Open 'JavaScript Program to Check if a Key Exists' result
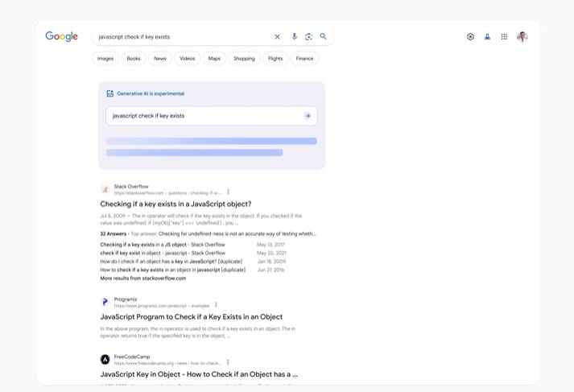This screenshot has width=574, height=392. (192, 316)
